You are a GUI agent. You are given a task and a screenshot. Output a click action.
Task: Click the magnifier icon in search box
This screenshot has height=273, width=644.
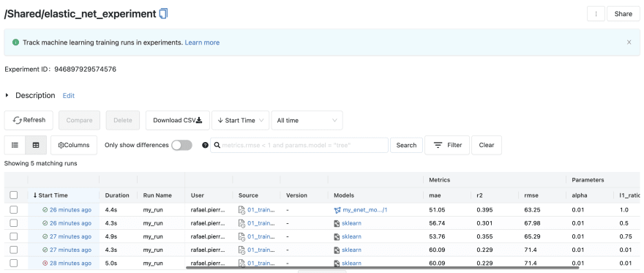coord(217,145)
